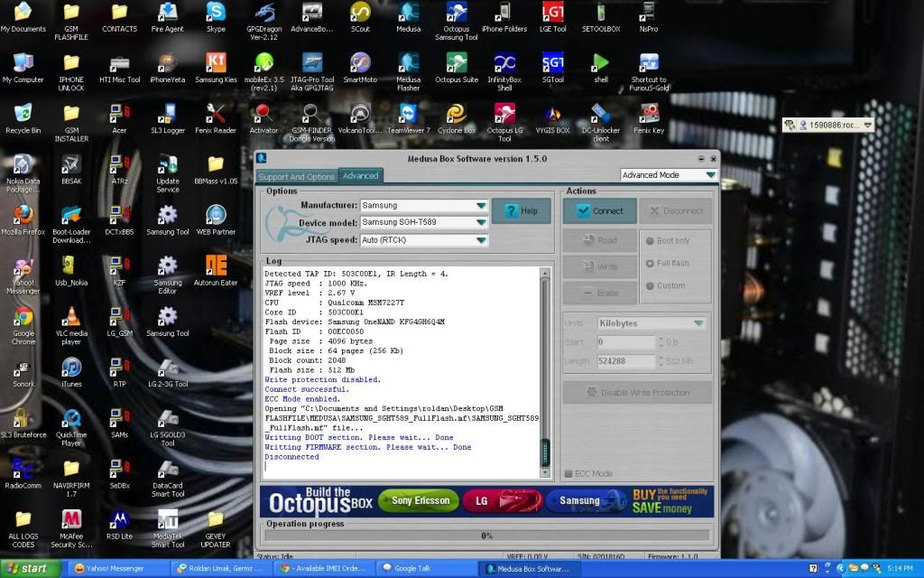The image size is (924, 578).
Task: Click the Log vertical scrollbar
Action: coord(544,372)
